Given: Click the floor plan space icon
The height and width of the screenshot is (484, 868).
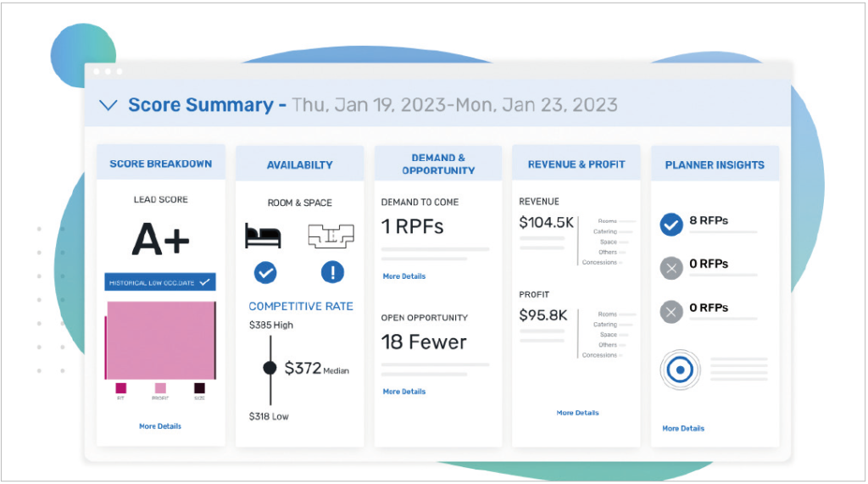Looking at the screenshot, I should tap(331, 236).
